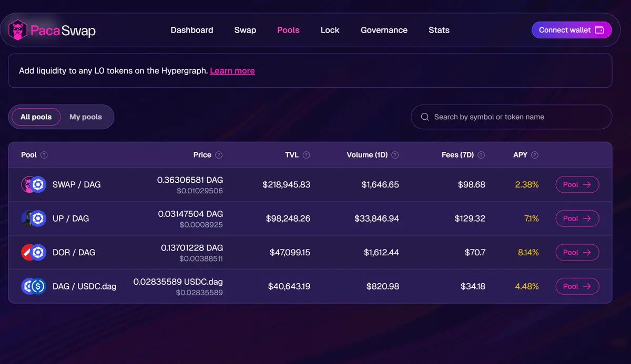The height and width of the screenshot is (364, 631).
Task: Open the Pool button for SWAP / DAG
Action: tap(577, 184)
